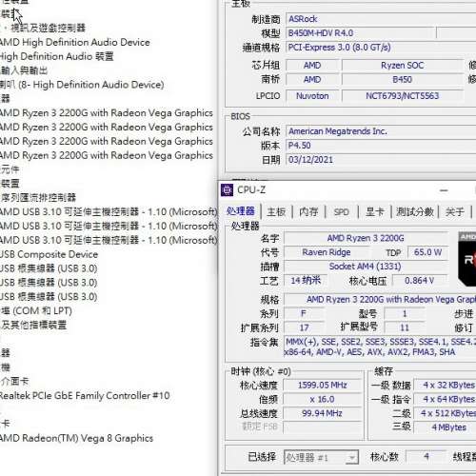Image resolution: width=476 pixels, height=476 pixels.
Task: Open the 主板 tab in CPU-Z
Action: (x=276, y=211)
